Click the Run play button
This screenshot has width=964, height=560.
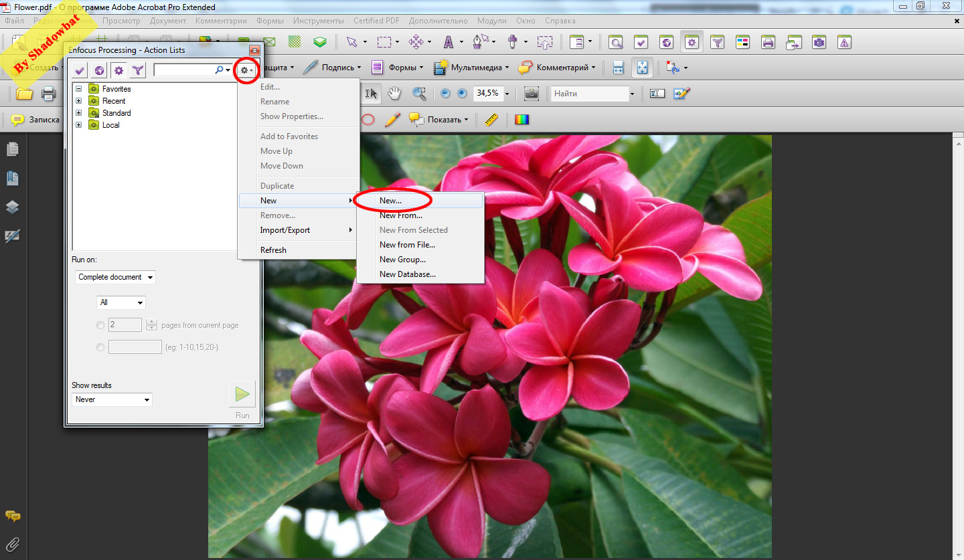[x=242, y=394]
